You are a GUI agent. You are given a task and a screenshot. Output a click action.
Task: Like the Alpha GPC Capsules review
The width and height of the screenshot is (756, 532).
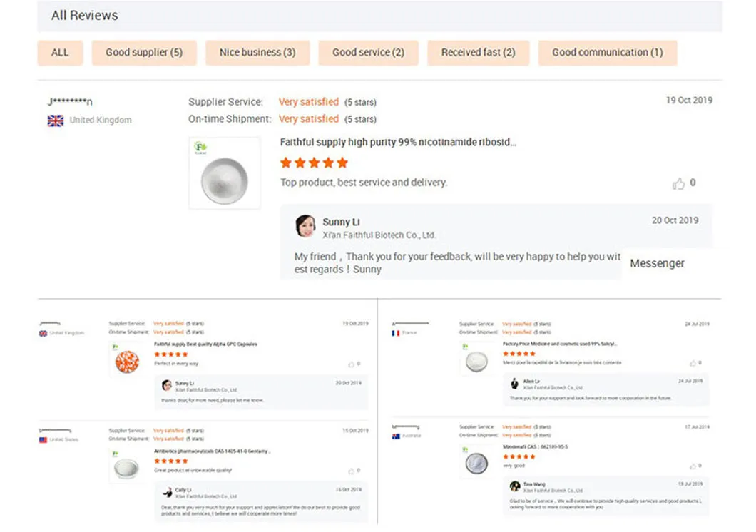[351, 364]
